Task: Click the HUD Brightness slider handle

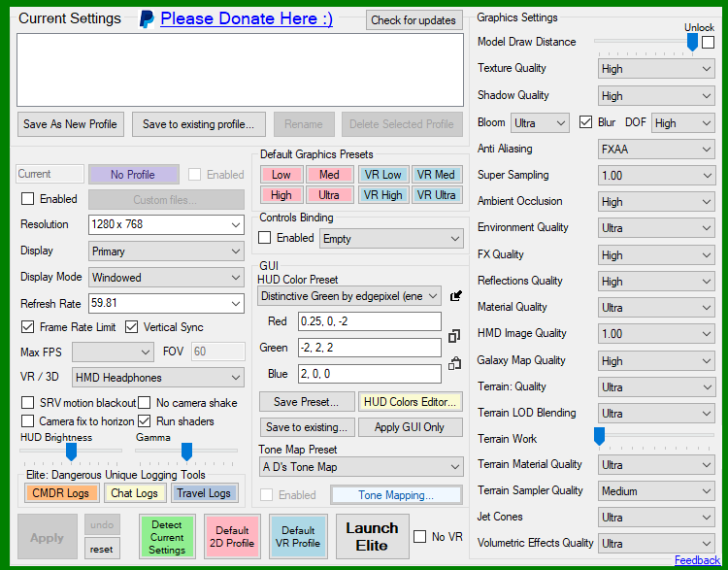Action: coord(71,452)
